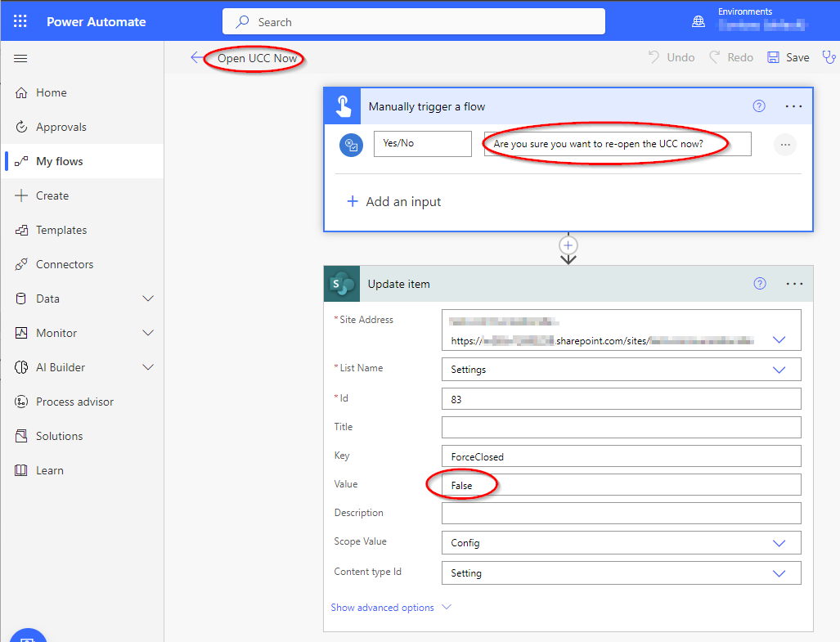Open the Manually trigger a flow ellipsis menu

tap(793, 106)
